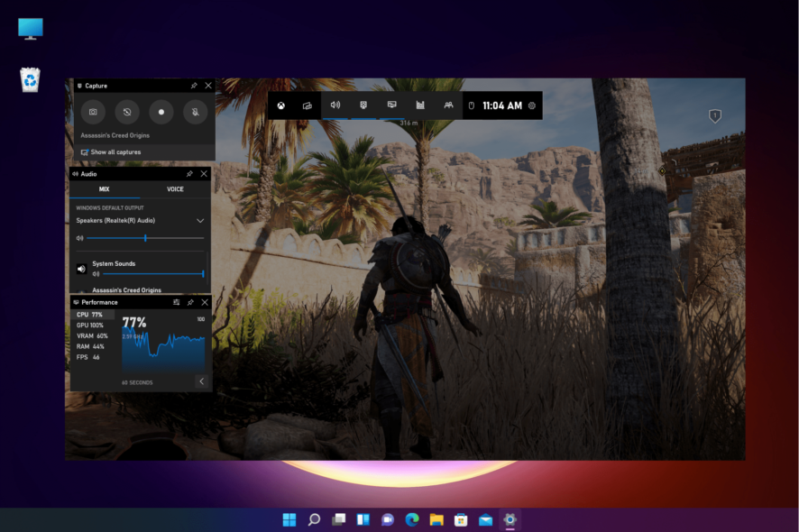Select the CPU 77% metric
This screenshot has width=799, height=532.
click(x=92, y=315)
